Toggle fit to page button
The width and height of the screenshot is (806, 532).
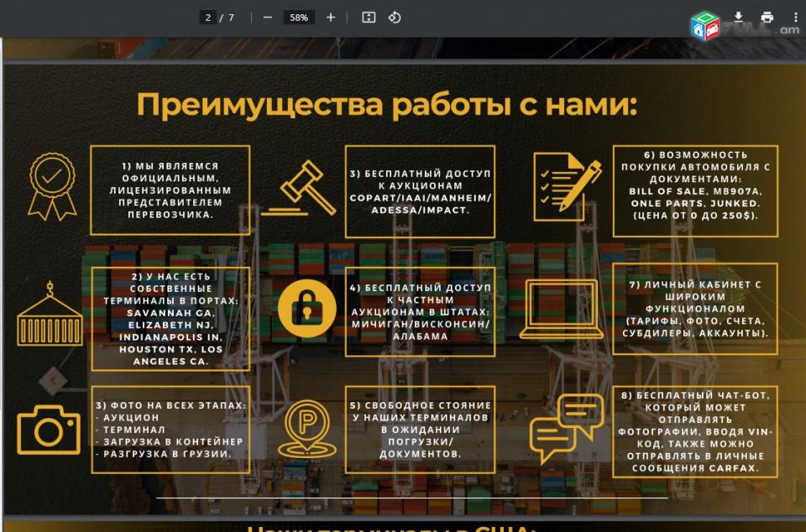tap(369, 18)
